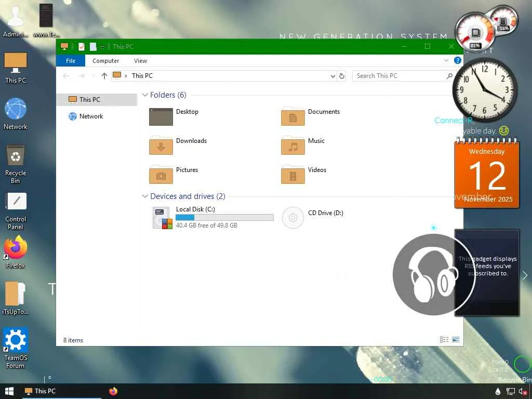The height and width of the screenshot is (399, 532).
Task: Open the address bar history dropdown
Action: pos(333,76)
